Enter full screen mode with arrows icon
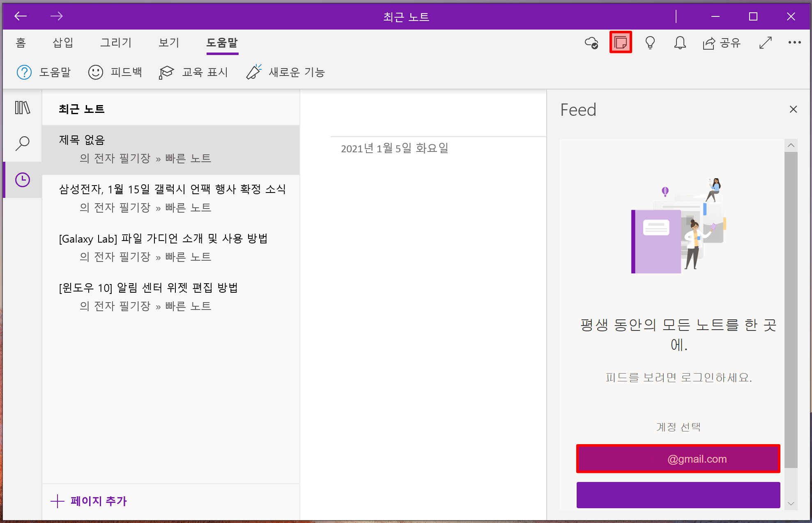The height and width of the screenshot is (523, 812). click(x=765, y=43)
